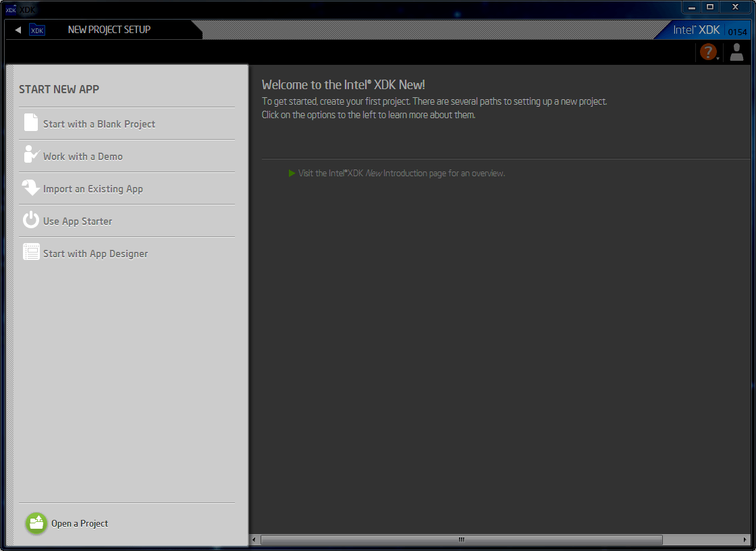
Task: Select the Use App Starter power icon
Action: pos(31,220)
